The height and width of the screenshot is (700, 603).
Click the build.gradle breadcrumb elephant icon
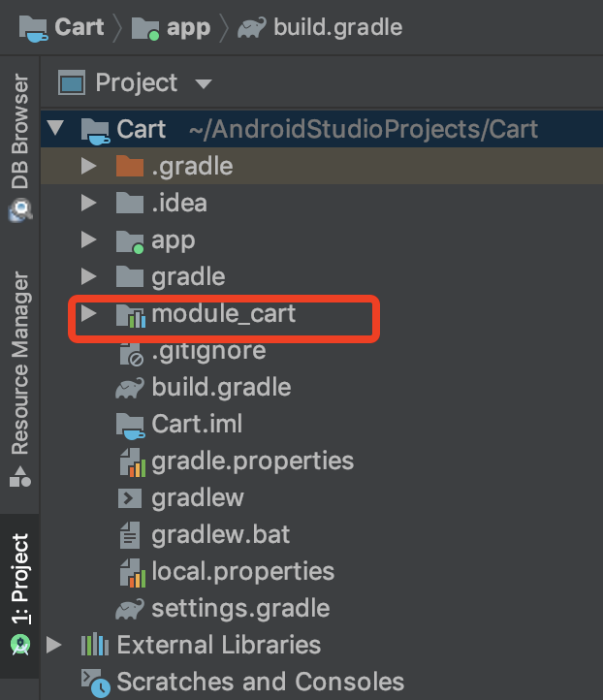252,28
